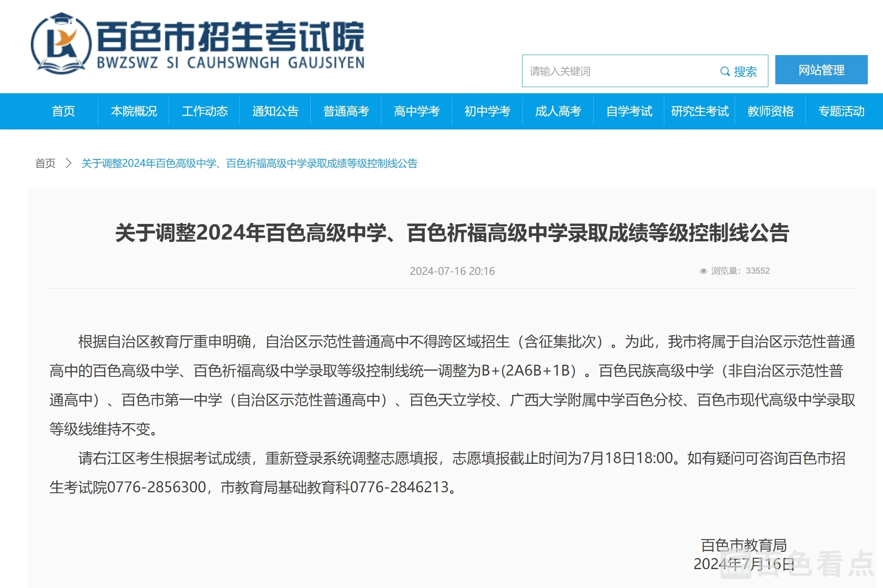883x588 pixels.
Task: Go to 教师资格 page
Action: tap(770, 111)
